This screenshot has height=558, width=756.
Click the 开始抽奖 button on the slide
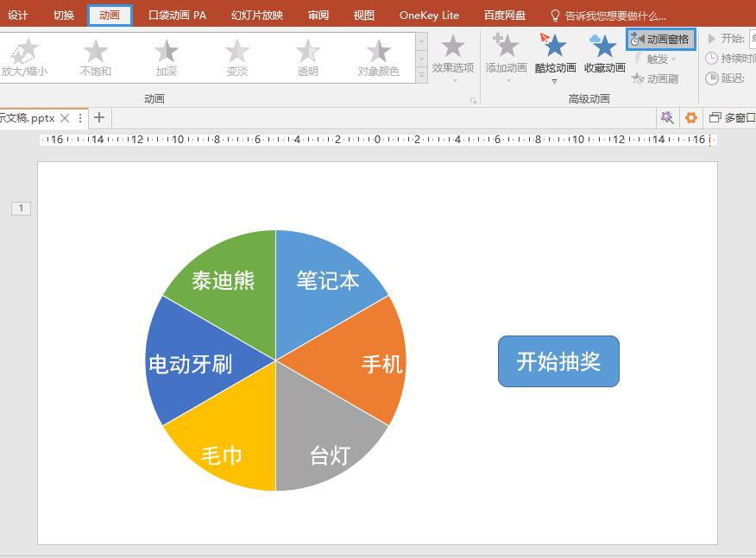[558, 361]
